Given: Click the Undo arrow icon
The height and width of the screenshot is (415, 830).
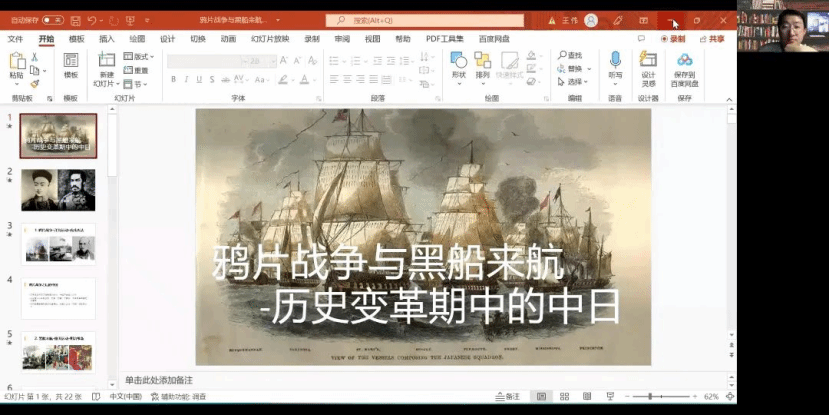Looking at the screenshot, I should tap(92, 21).
